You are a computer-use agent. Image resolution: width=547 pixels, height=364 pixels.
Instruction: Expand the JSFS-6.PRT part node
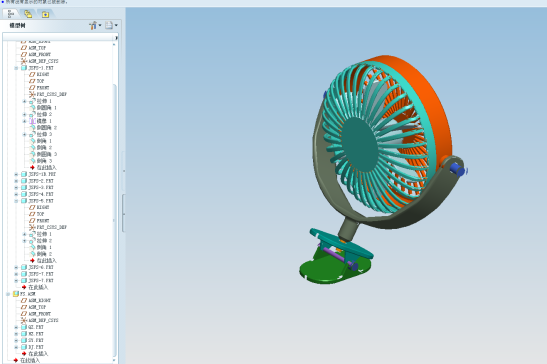16,267
